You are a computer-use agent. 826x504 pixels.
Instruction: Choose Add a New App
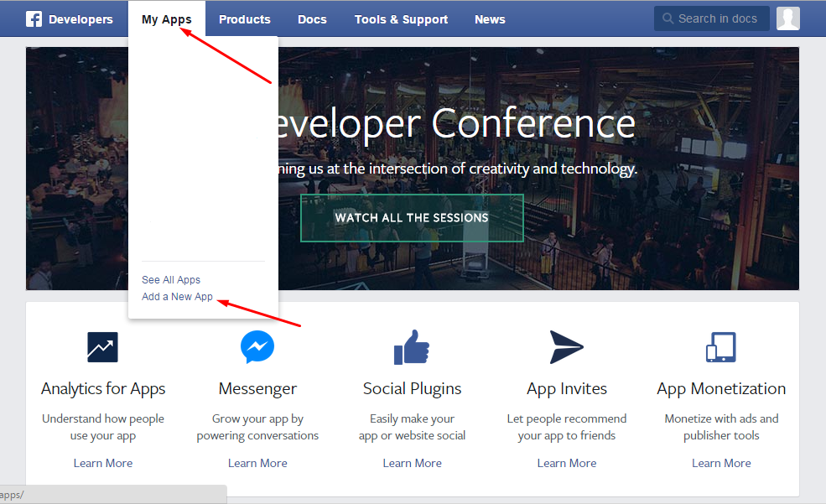pyautogui.click(x=177, y=297)
